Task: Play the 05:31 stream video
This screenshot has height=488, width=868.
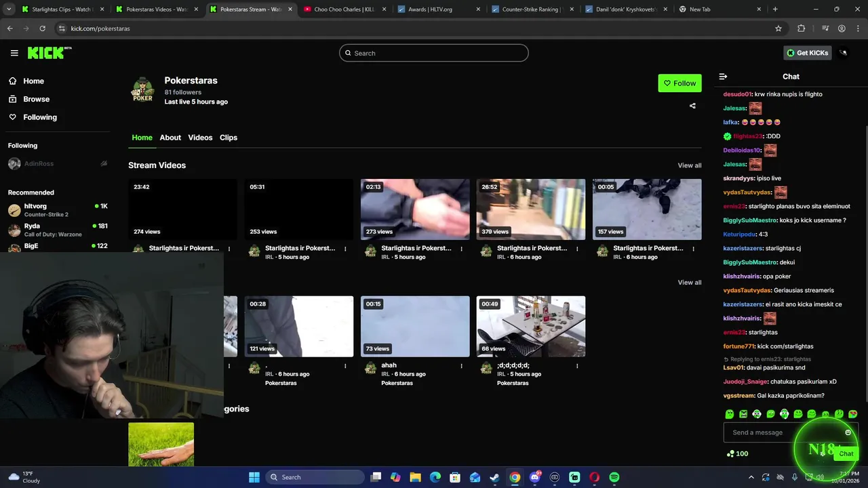Action: (x=299, y=209)
